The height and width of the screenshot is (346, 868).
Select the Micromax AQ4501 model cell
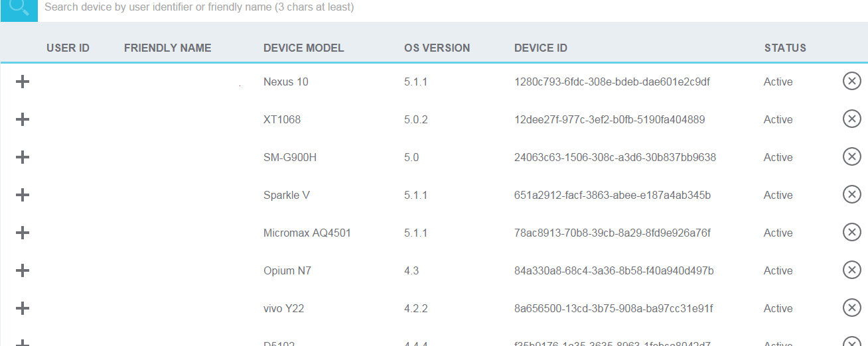click(307, 233)
